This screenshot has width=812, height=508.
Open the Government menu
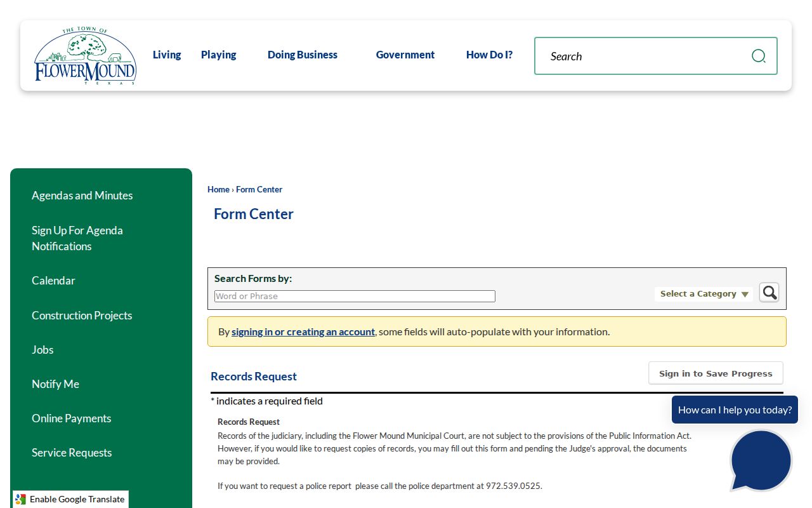click(x=405, y=55)
